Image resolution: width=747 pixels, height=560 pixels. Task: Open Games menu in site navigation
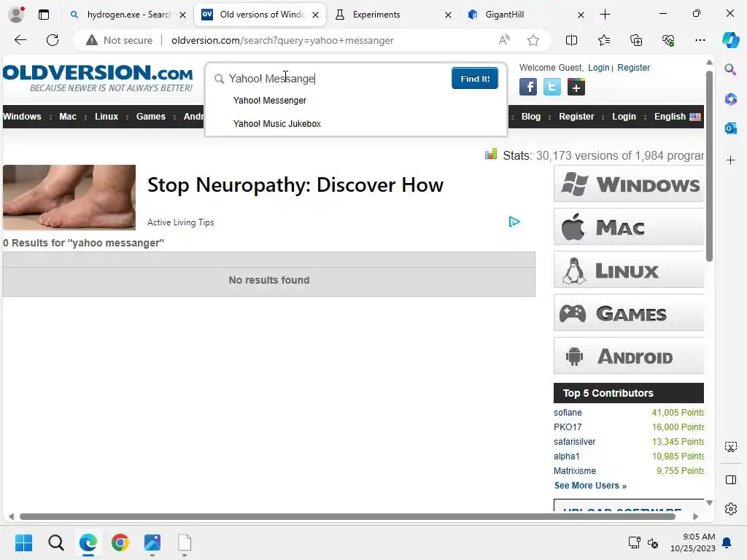[x=150, y=116]
